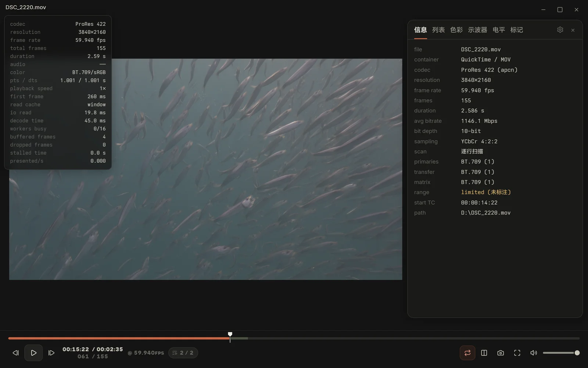Switch to the 信息 tab
Screen dimensions: 588x368
pos(420,30)
